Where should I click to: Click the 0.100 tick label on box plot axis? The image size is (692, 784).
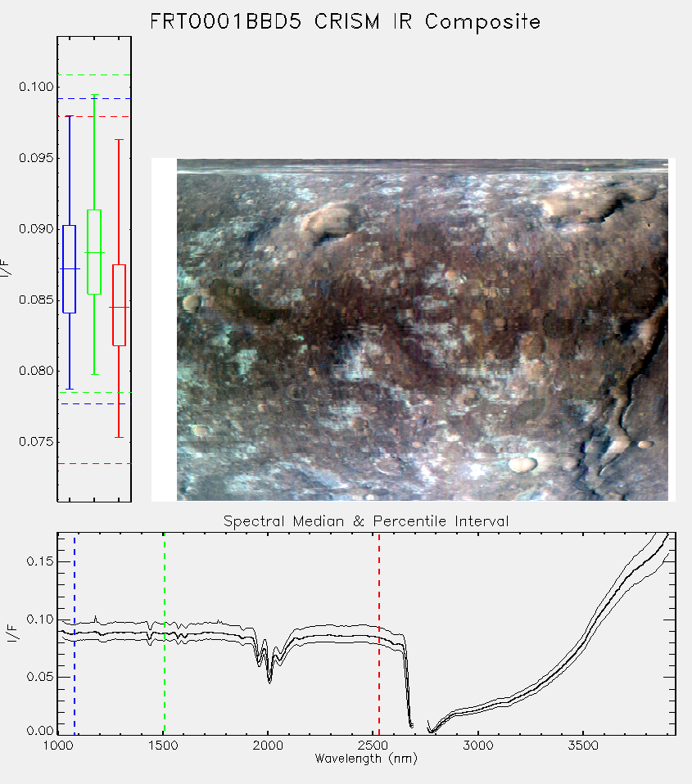(36, 87)
